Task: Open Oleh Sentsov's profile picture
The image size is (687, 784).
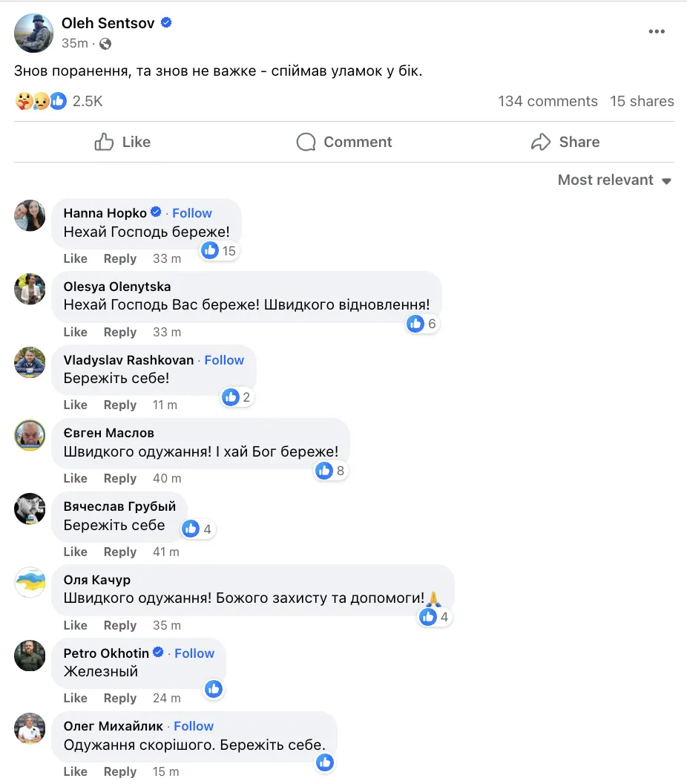Action: tap(33, 33)
